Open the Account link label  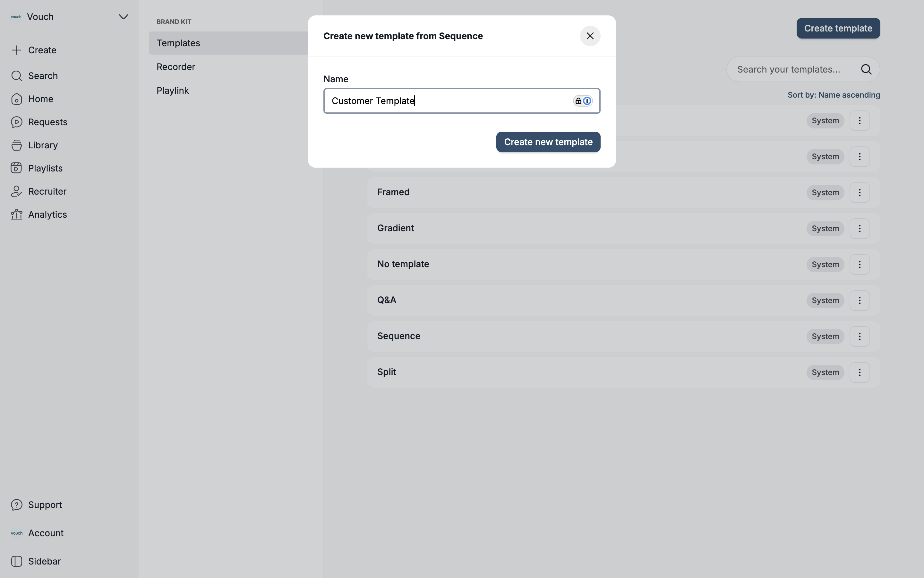pyautogui.click(x=46, y=533)
